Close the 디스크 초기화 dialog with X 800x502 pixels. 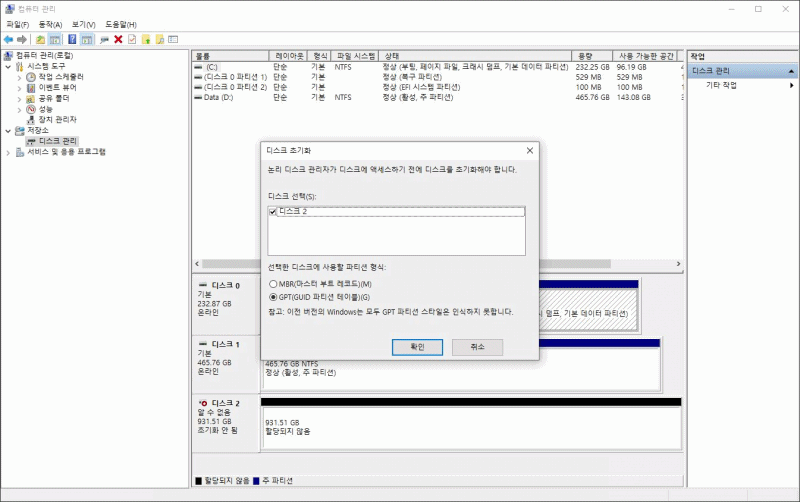[x=530, y=150]
